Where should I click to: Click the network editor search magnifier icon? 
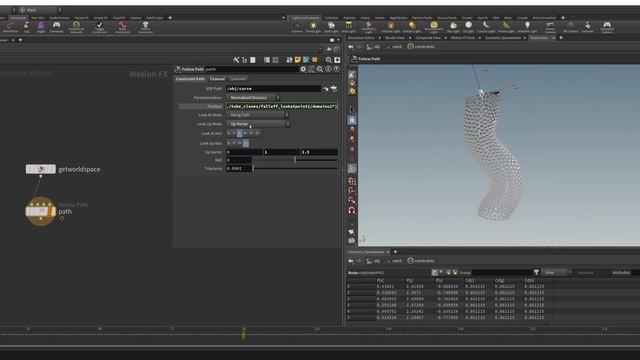click(x=329, y=60)
